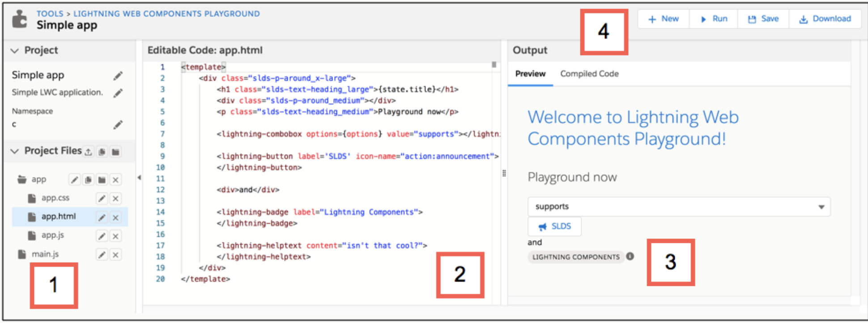Click the template tag on line 1
Viewport: 868px width, 323px height.
click(x=204, y=67)
